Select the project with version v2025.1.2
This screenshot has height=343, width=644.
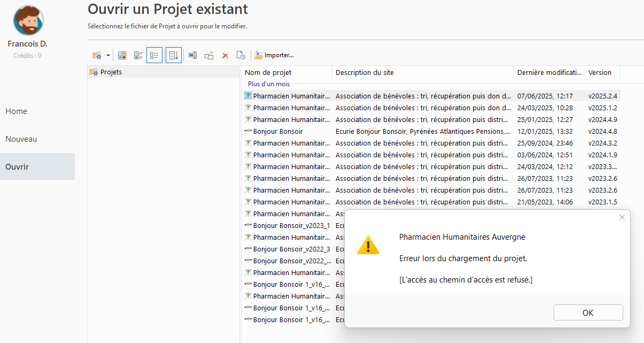pos(432,108)
